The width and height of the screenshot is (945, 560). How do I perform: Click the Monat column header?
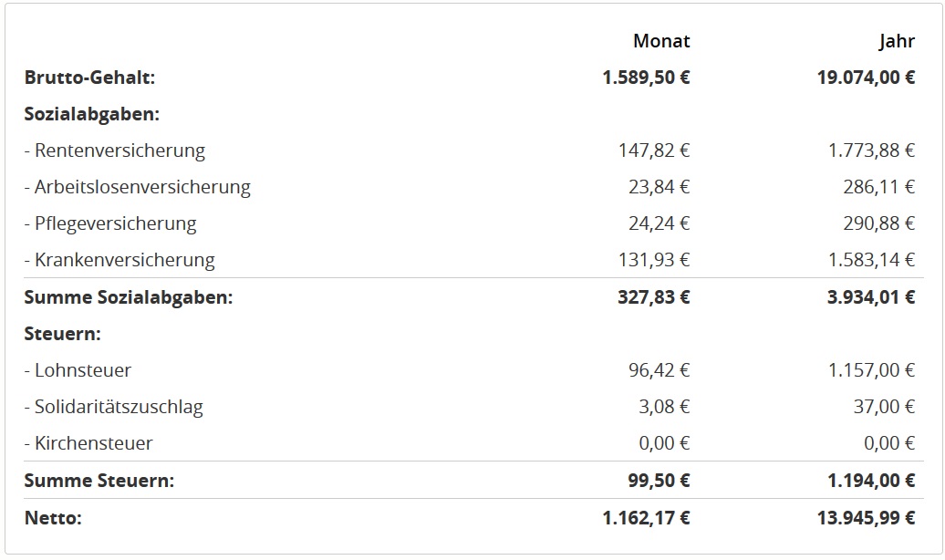click(661, 41)
